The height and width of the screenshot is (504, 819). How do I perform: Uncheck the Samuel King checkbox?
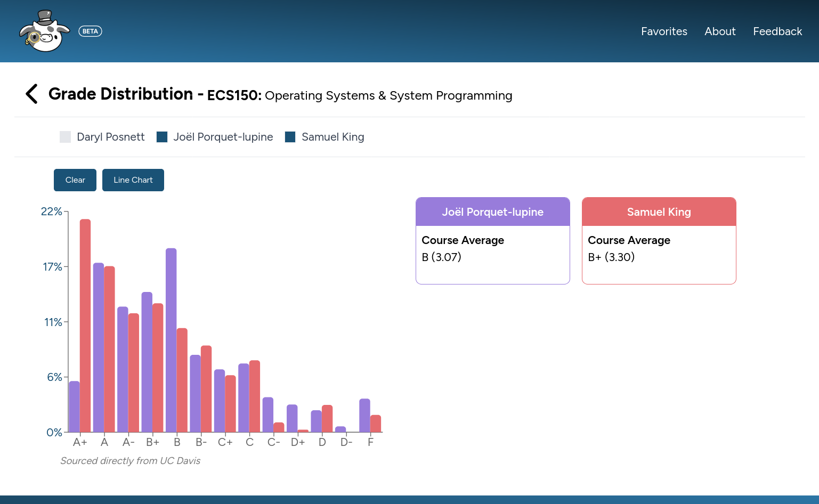pyautogui.click(x=290, y=137)
